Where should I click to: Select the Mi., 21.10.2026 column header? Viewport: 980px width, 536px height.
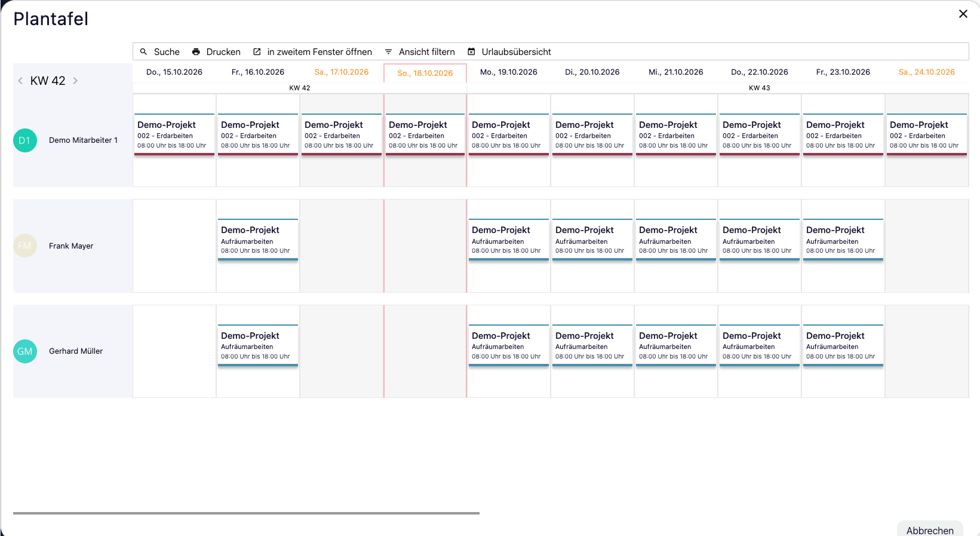click(x=676, y=72)
